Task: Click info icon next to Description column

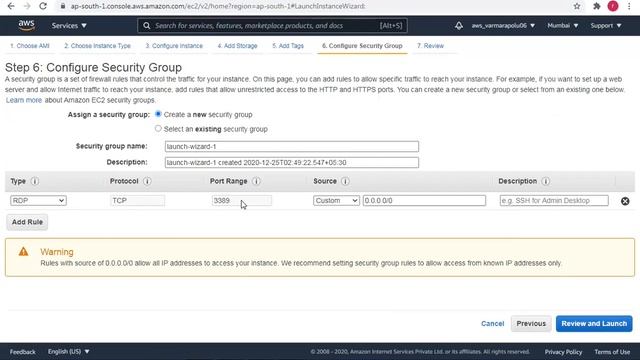Action: [x=546, y=181]
